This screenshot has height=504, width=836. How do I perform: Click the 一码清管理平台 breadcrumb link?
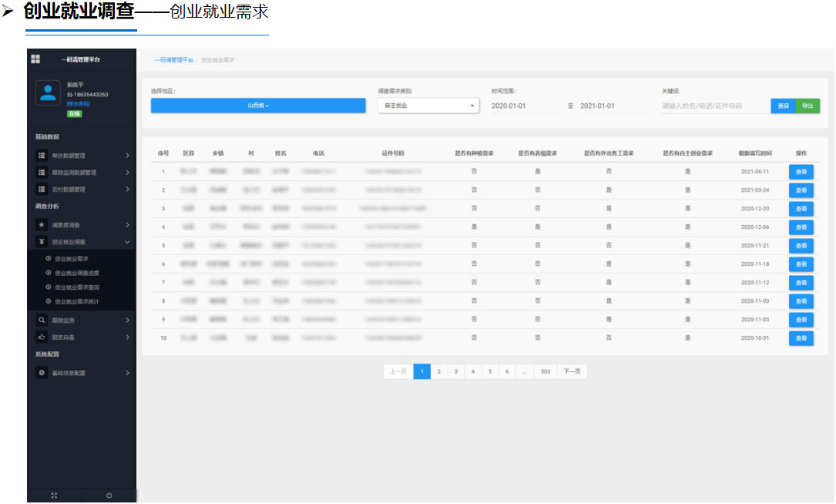(174, 60)
